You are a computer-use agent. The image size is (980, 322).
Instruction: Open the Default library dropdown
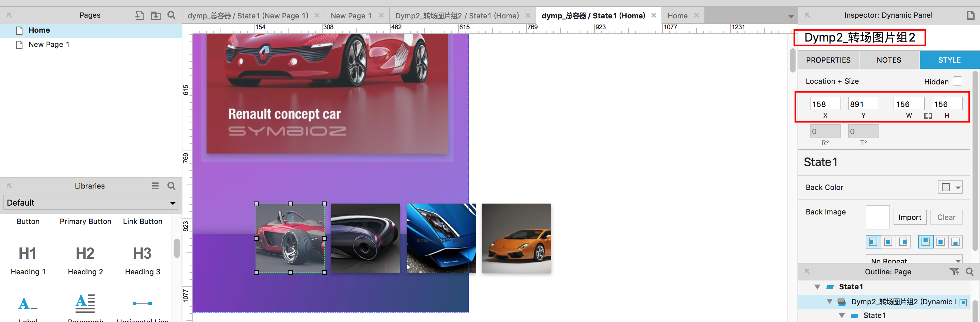91,203
